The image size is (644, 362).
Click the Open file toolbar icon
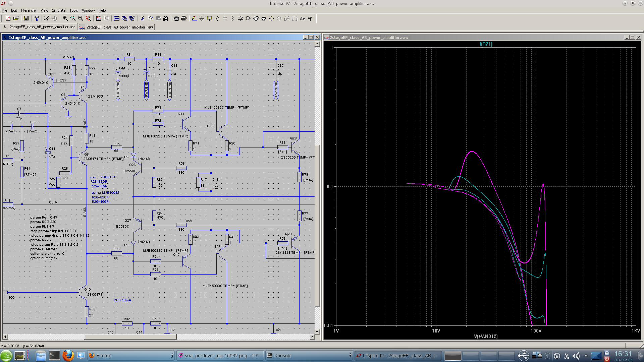(16, 18)
